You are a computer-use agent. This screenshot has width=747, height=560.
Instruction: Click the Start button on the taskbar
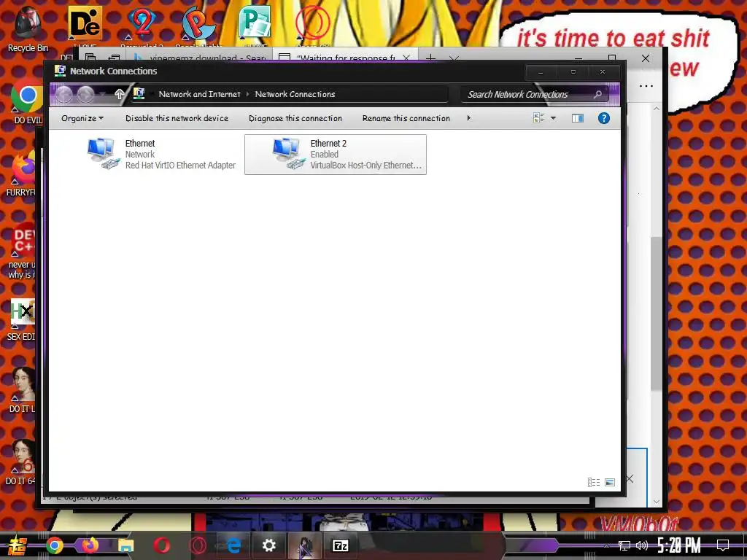click(x=18, y=545)
